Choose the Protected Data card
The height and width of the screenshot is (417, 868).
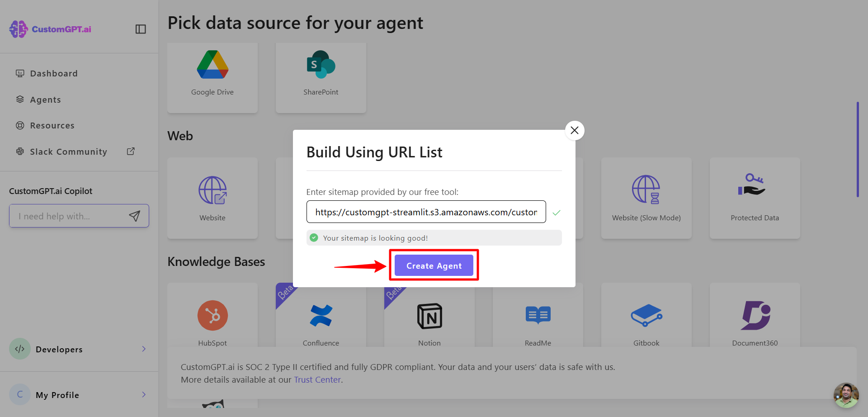[755, 198]
